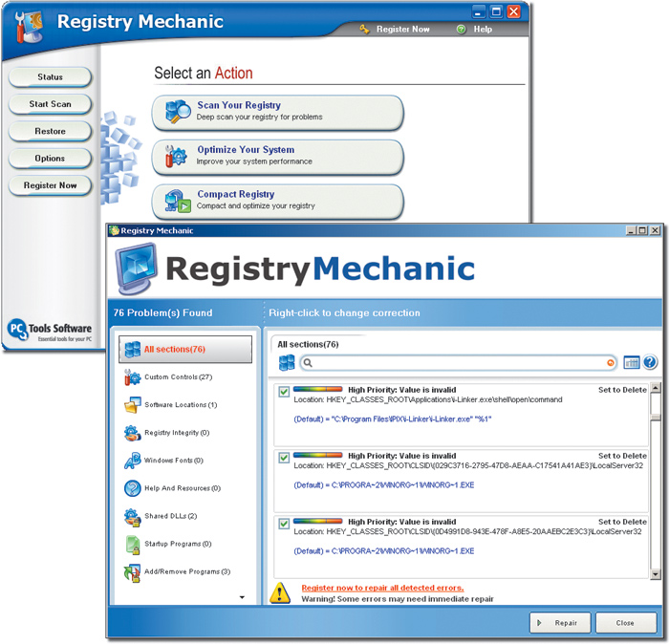This screenshot has width=669, height=644.
Task: Uncheck the 029C3716 CLSID problem checkbox
Action: (x=284, y=457)
